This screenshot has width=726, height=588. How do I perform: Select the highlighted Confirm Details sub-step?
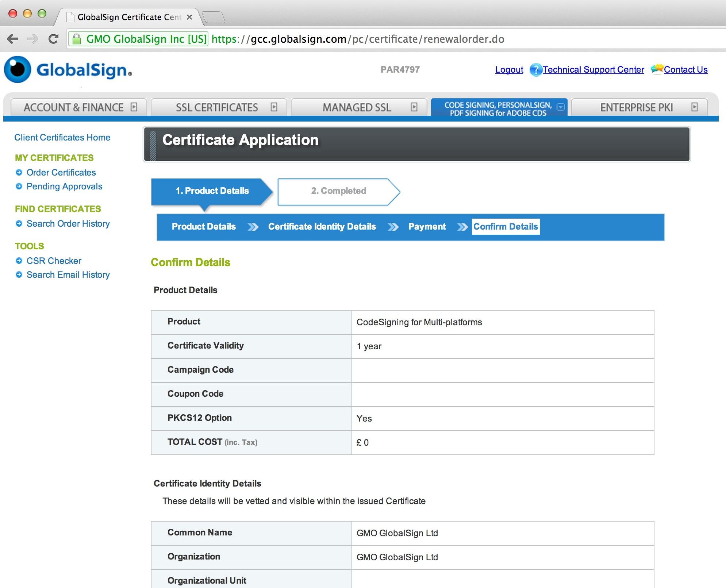tap(506, 227)
